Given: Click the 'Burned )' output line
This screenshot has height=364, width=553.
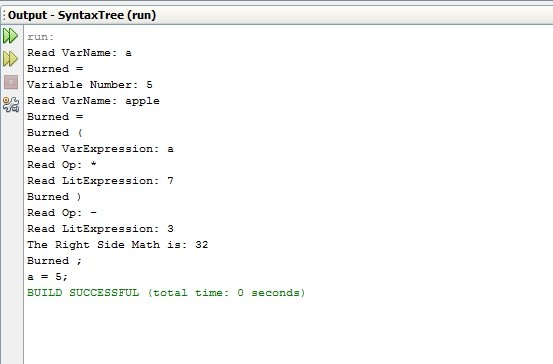Looking at the screenshot, I should pos(54,197).
